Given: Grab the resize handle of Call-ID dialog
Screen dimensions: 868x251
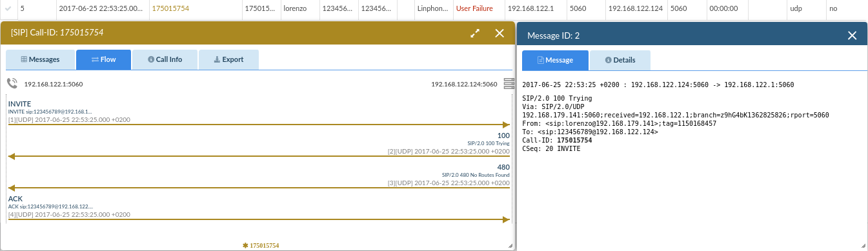Looking at the screenshot, I should click(x=510, y=246).
